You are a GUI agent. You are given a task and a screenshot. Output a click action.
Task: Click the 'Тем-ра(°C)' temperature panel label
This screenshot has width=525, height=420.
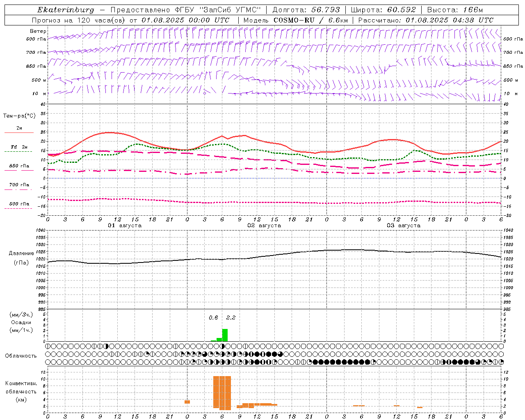pos(19,116)
